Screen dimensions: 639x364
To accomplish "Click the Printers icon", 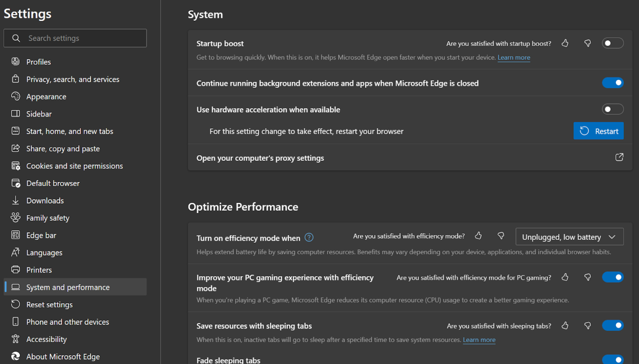I will point(15,269).
